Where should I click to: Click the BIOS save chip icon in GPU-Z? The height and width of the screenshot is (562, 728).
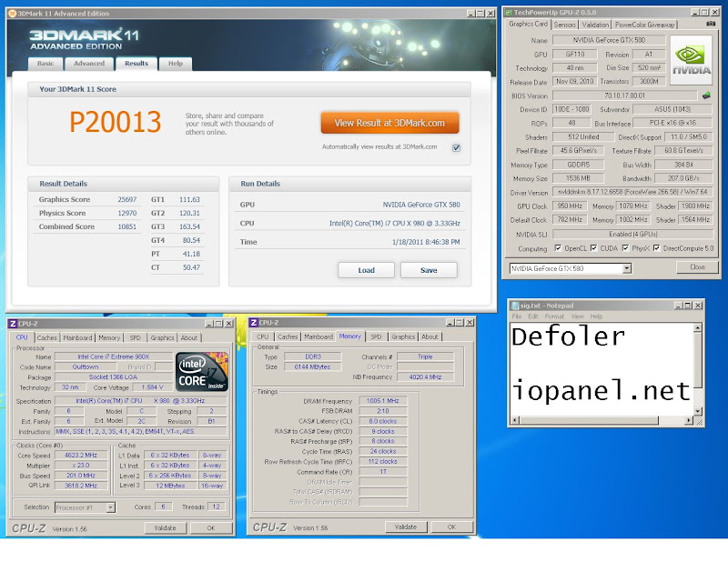[x=706, y=95]
